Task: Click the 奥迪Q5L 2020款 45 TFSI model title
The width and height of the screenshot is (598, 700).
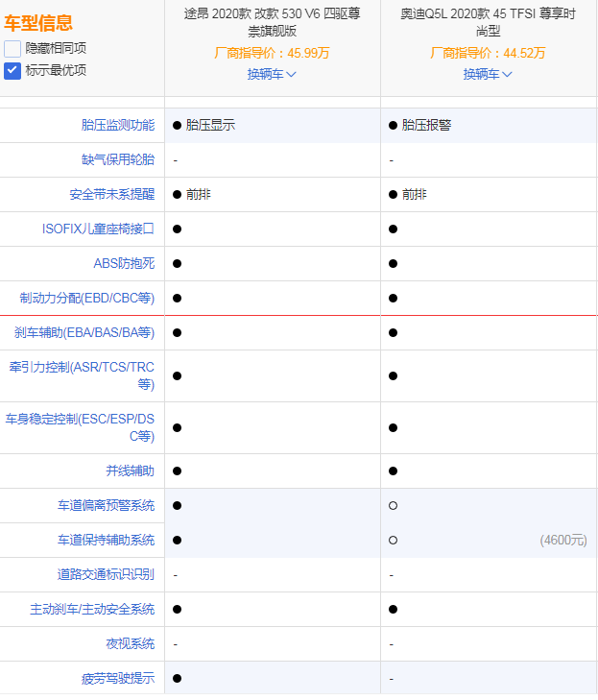Action: (x=488, y=22)
